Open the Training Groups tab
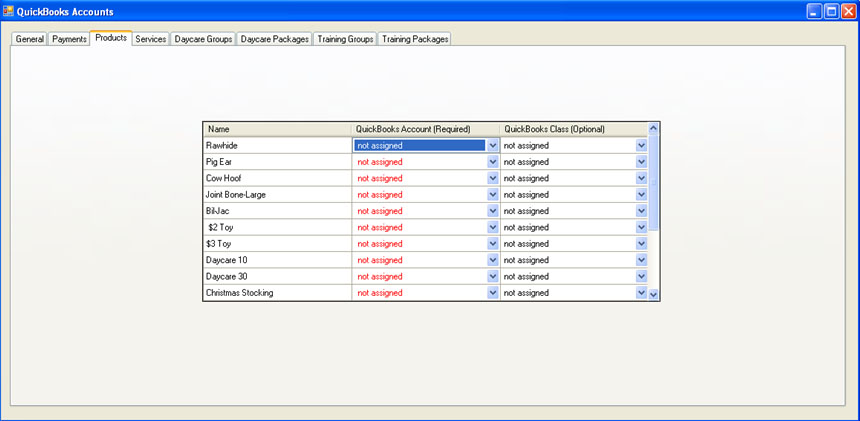Screen dimensions: 860x421 tap(346, 39)
